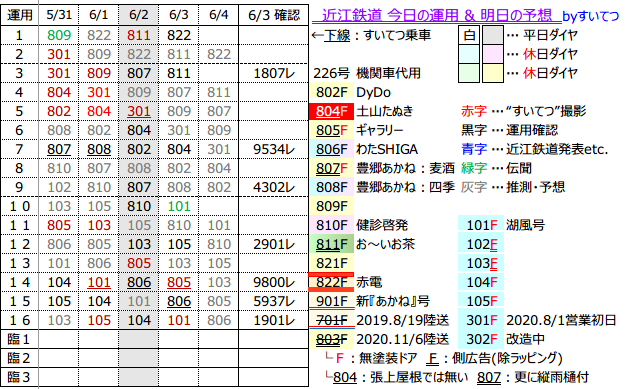This screenshot has height=389, width=625.
Task: Select the shaded 6/2 column header
Action: click(x=138, y=15)
